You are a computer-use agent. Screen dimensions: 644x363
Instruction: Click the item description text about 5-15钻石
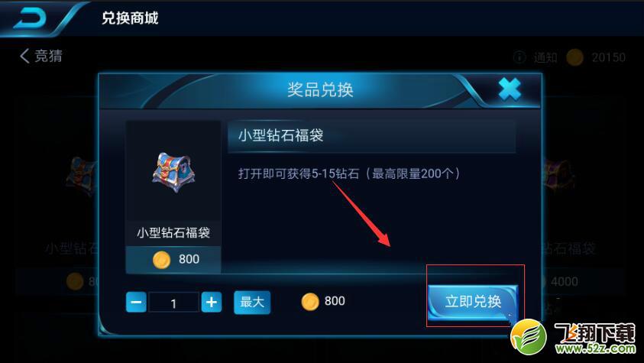(349, 173)
